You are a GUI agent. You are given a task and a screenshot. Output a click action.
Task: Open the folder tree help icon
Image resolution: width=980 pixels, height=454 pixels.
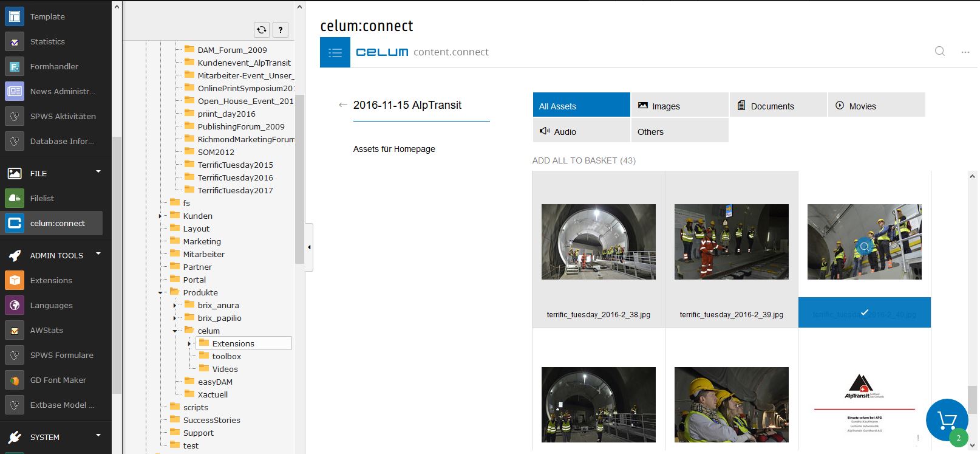(x=281, y=29)
